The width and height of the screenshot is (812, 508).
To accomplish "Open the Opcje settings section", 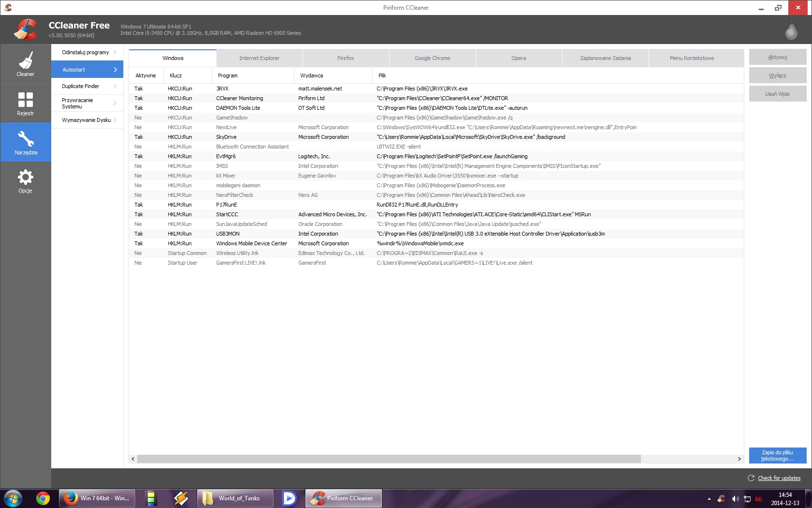I will coord(26,181).
